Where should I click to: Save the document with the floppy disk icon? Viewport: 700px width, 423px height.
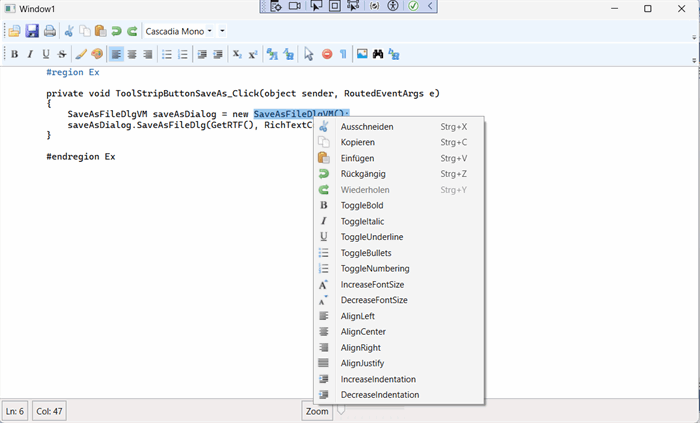(x=32, y=31)
